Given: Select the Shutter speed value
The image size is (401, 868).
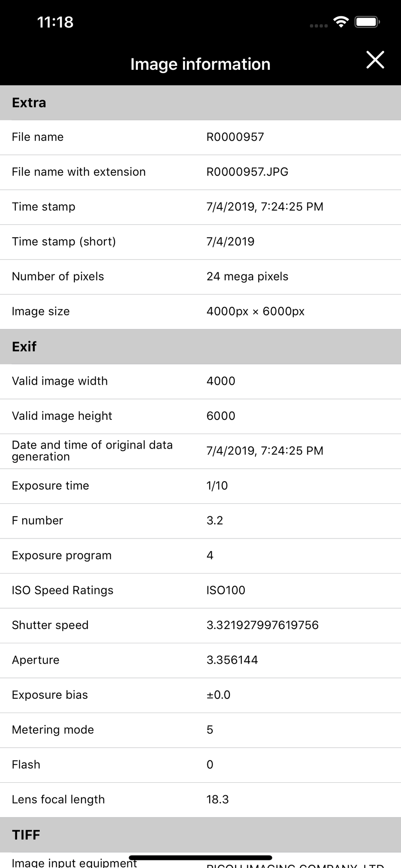Looking at the screenshot, I should 262,625.
